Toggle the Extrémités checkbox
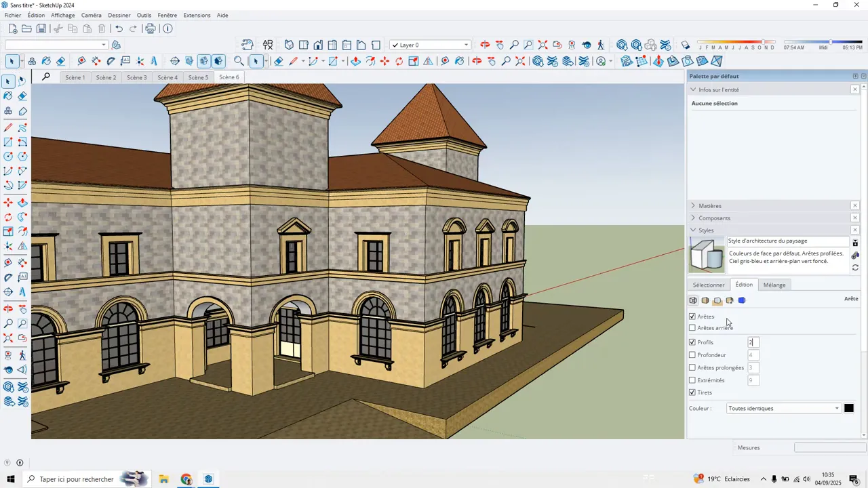868x488 pixels. [692, 380]
